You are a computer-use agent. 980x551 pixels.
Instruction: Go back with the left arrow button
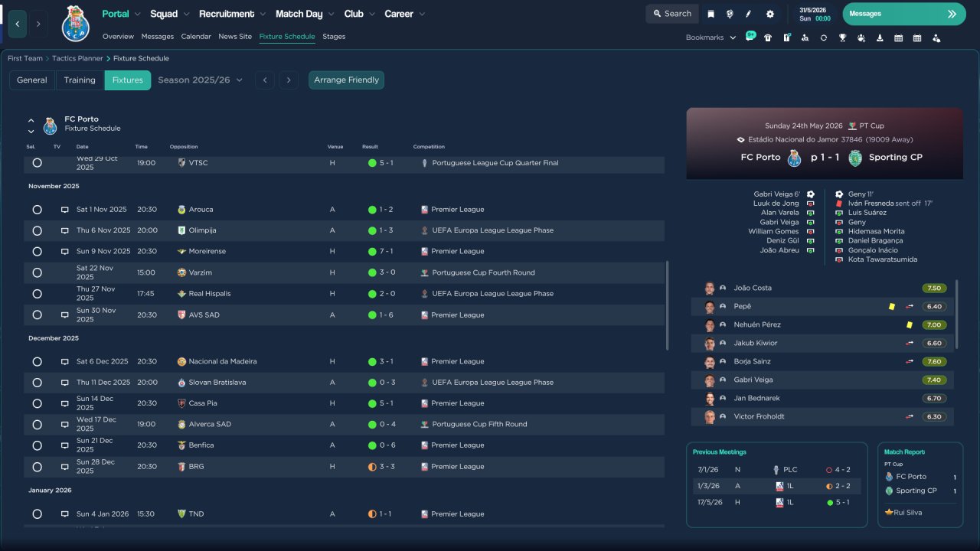point(18,24)
